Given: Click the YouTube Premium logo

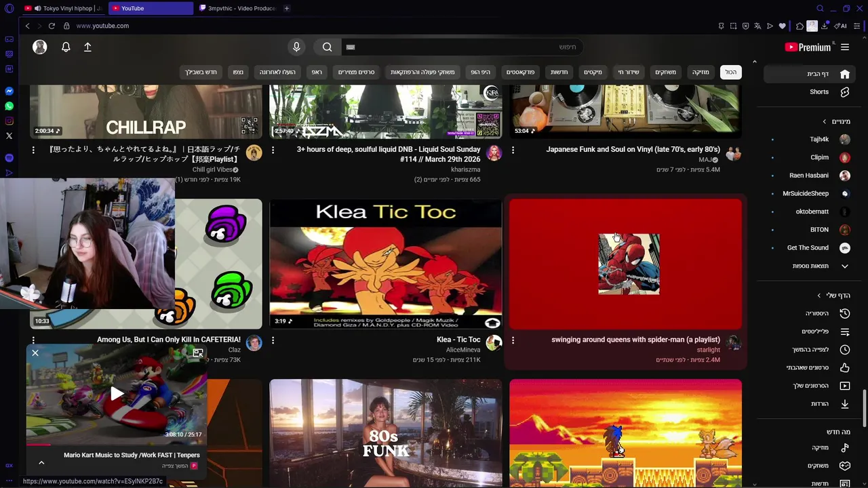Looking at the screenshot, I should tap(808, 47).
